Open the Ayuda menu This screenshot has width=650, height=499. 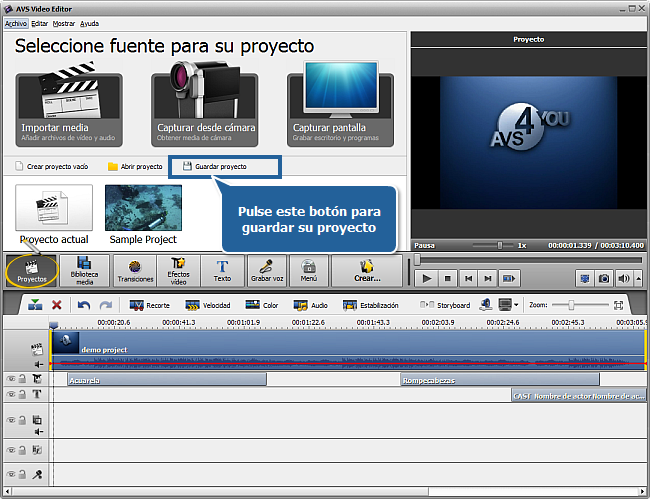(89, 24)
